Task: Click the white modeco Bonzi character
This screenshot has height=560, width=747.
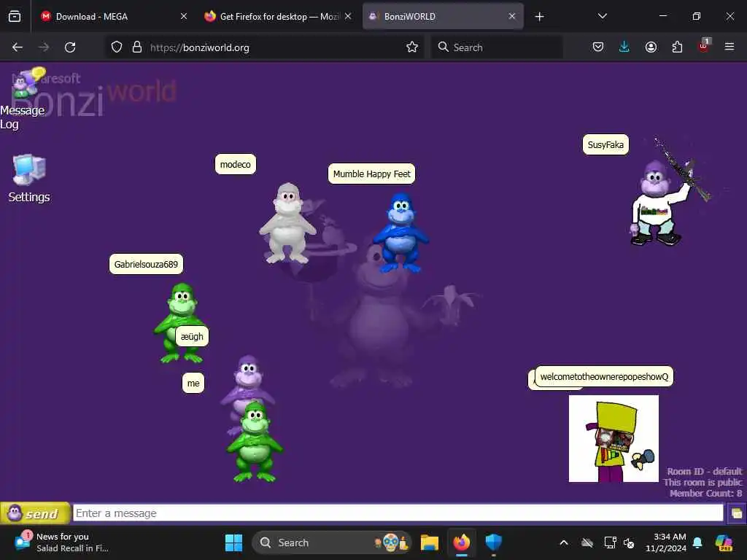Action: (287, 223)
